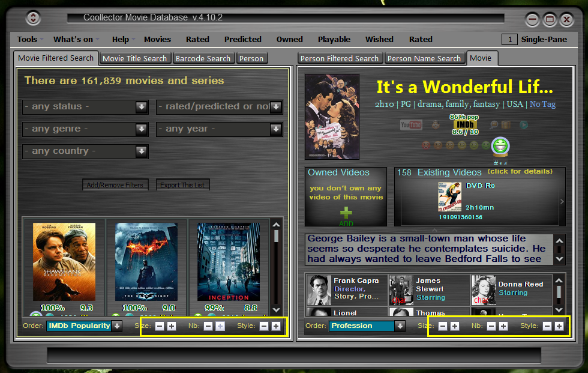Click Style plus in the movie list panel

click(x=276, y=326)
